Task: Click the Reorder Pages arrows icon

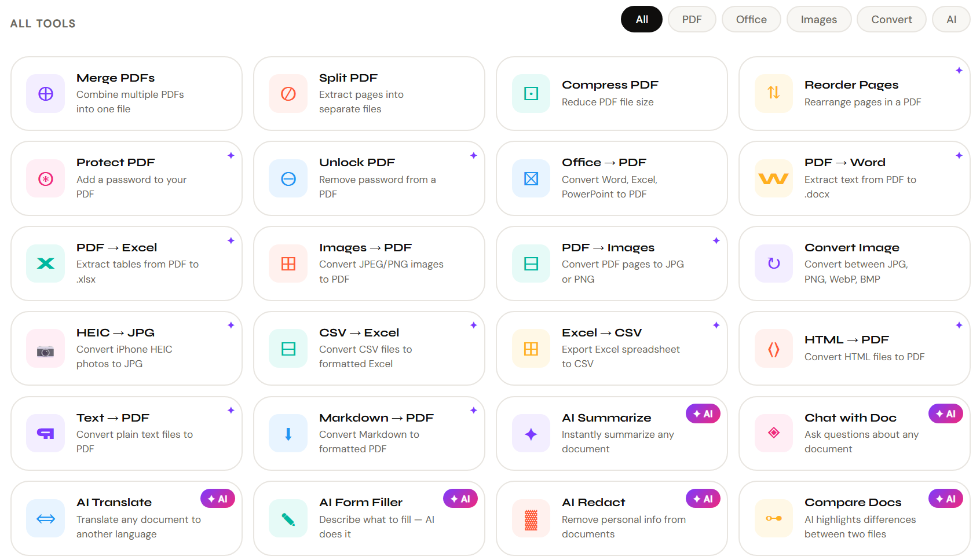Action: pos(774,94)
